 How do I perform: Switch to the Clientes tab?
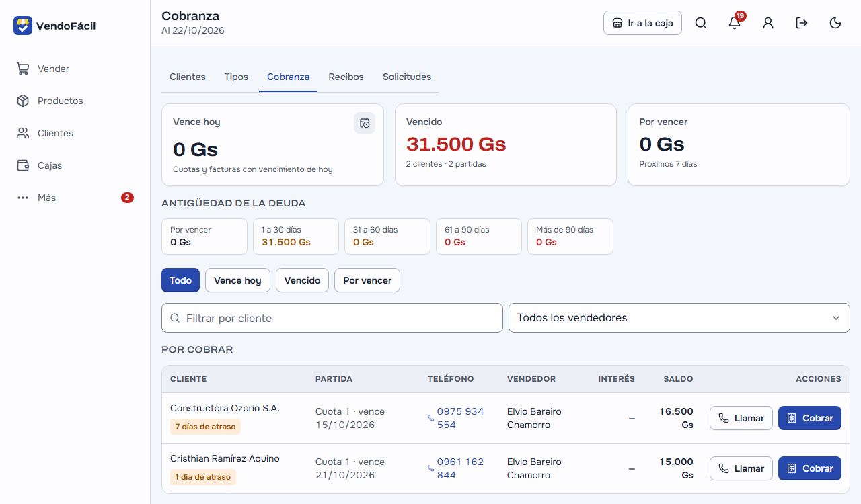tap(188, 77)
